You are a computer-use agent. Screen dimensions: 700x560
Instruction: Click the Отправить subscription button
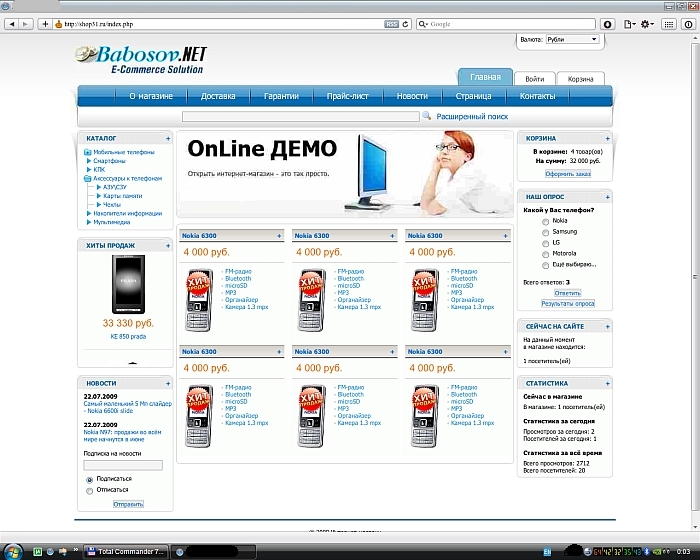coord(128,504)
